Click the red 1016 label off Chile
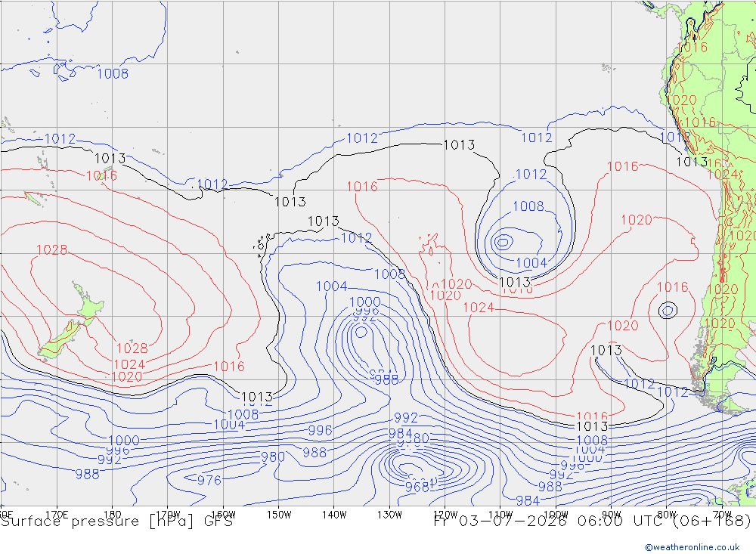This screenshot has width=756, height=554. [672, 287]
